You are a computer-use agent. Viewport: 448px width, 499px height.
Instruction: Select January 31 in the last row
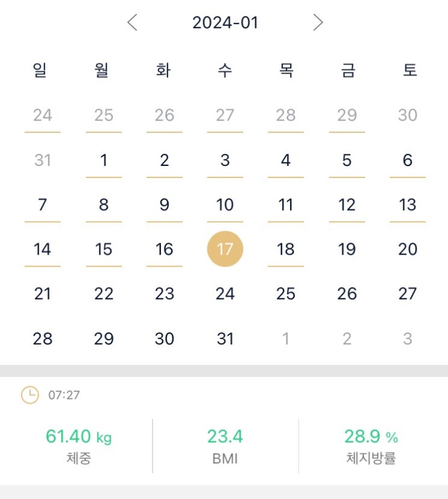pos(225,338)
